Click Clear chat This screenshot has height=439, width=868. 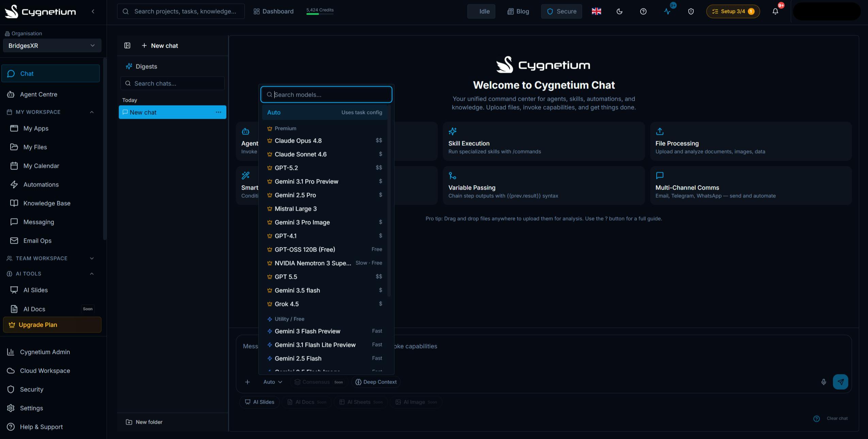(x=837, y=418)
